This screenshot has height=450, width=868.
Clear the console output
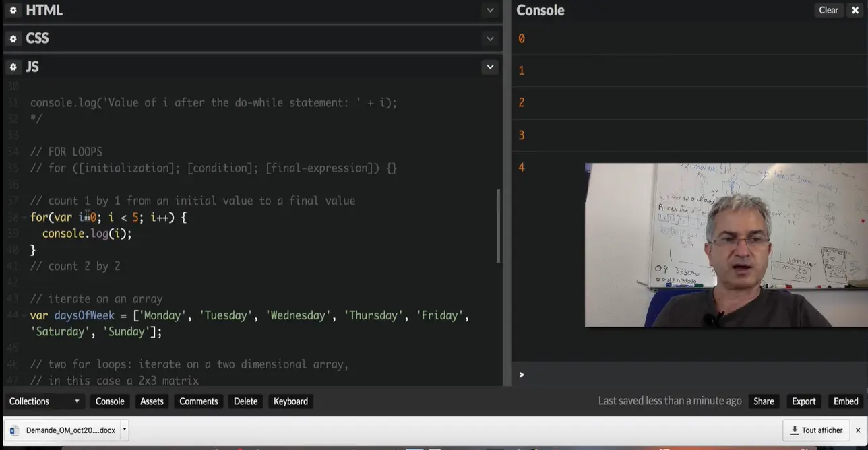(828, 10)
